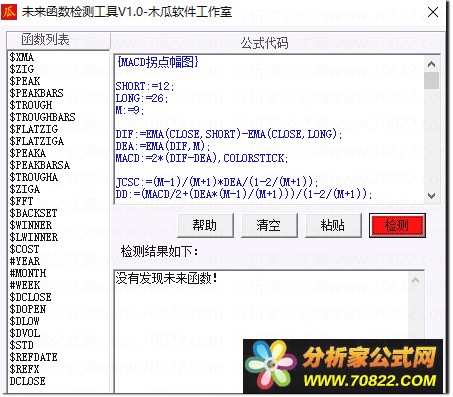Select $XMA in the function list
This screenshot has height=397, width=453.
(x=22, y=57)
